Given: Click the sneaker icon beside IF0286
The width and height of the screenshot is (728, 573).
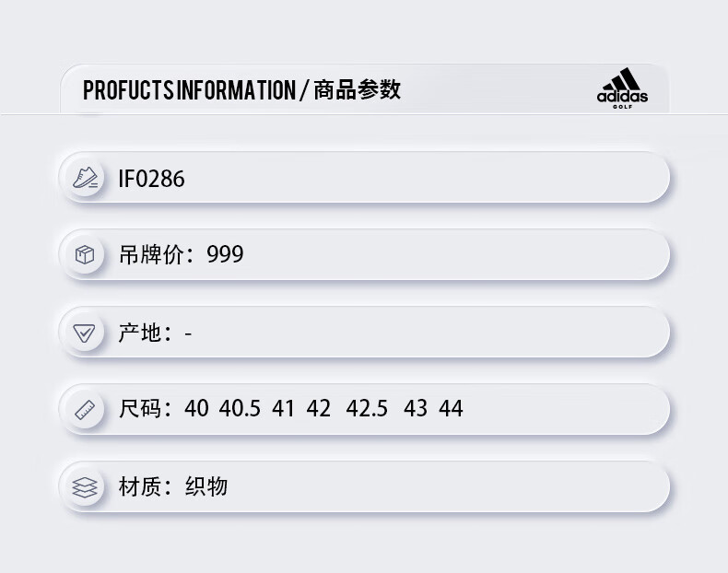Looking at the screenshot, I should (x=85, y=178).
